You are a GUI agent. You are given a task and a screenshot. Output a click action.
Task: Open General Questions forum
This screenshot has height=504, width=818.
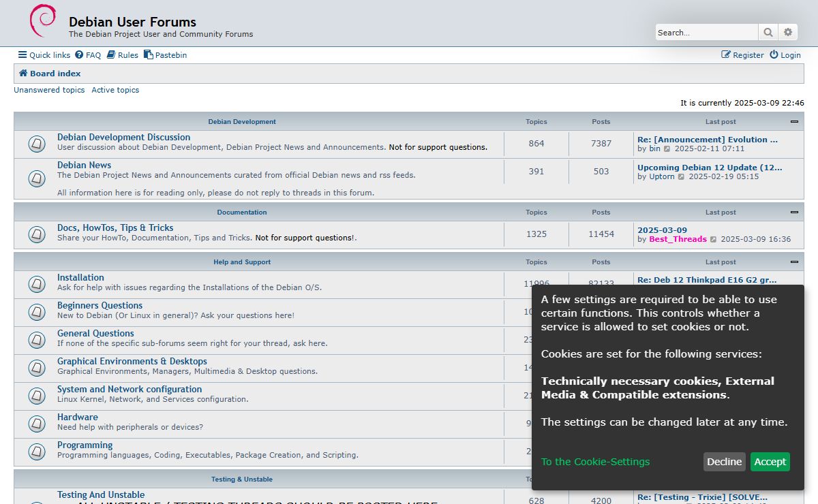pyautogui.click(x=95, y=334)
